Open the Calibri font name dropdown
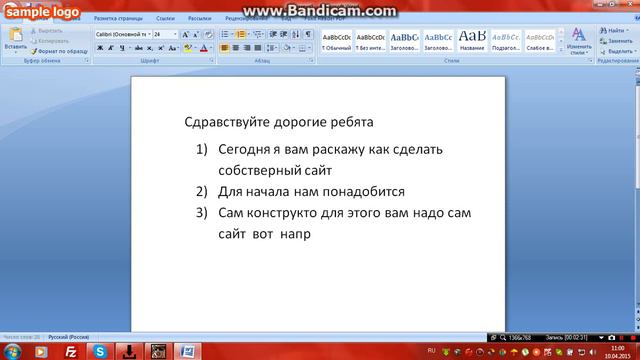The width and height of the screenshot is (640, 360). 150,35
